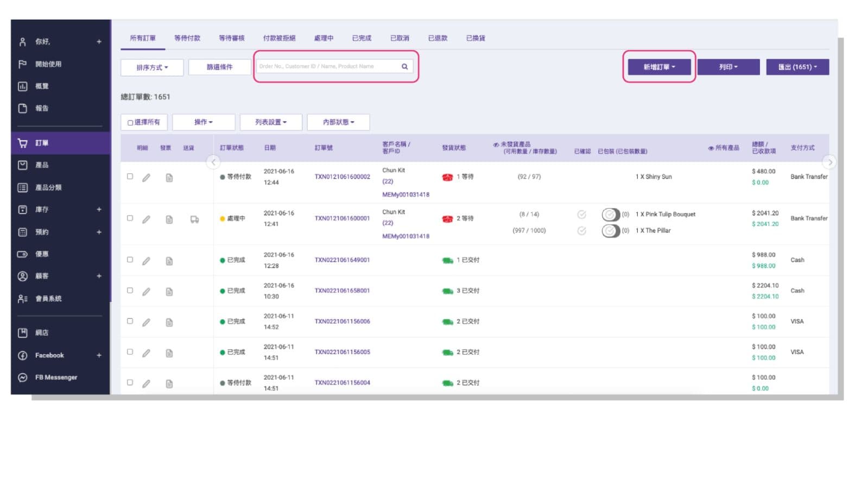
Task: Open the 列表設置 list settings dropdown
Action: (x=271, y=122)
